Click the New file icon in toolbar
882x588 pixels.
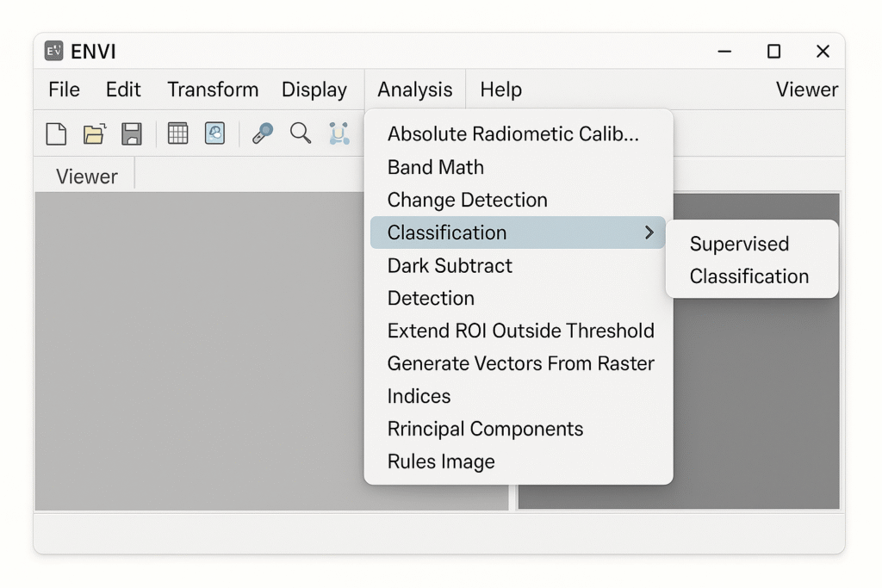(56, 133)
